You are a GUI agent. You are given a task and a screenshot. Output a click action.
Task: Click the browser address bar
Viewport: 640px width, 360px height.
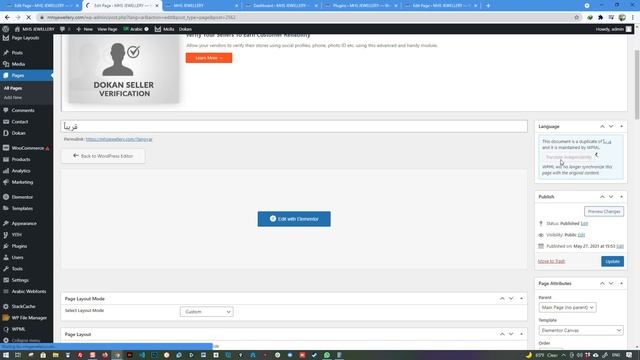pos(306,18)
